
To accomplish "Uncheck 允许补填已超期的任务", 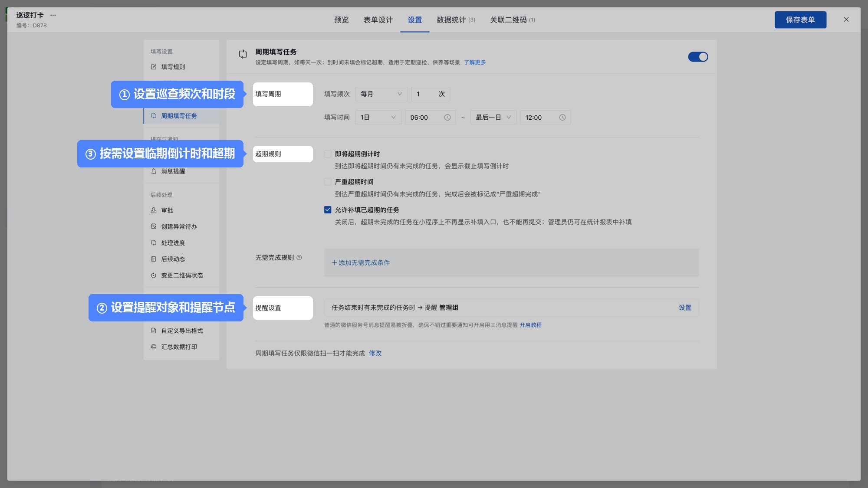I will (328, 210).
